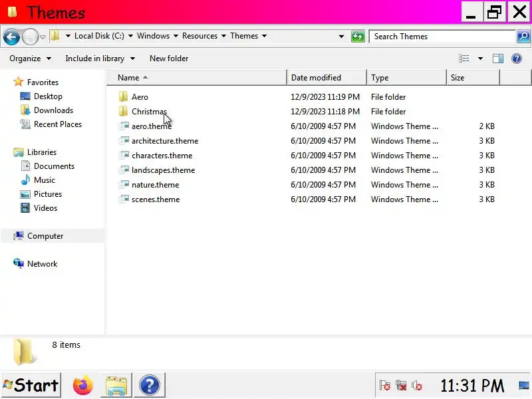Screen dimensions: 532x399
Task: Create a New folder
Action: click(169, 59)
